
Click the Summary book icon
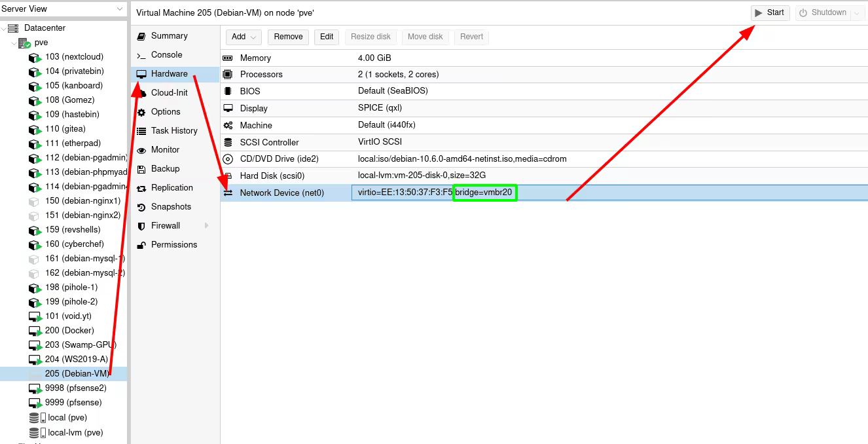pyautogui.click(x=141, y=36)
